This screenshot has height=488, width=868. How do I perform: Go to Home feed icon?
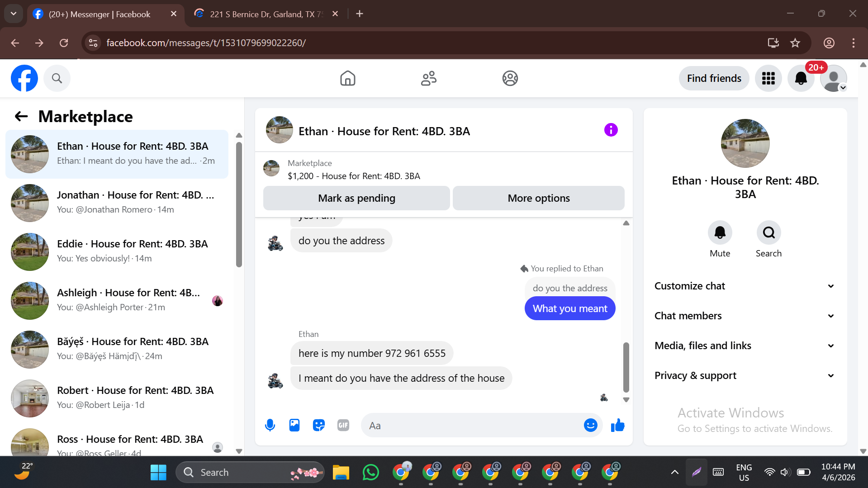point(348,78)
